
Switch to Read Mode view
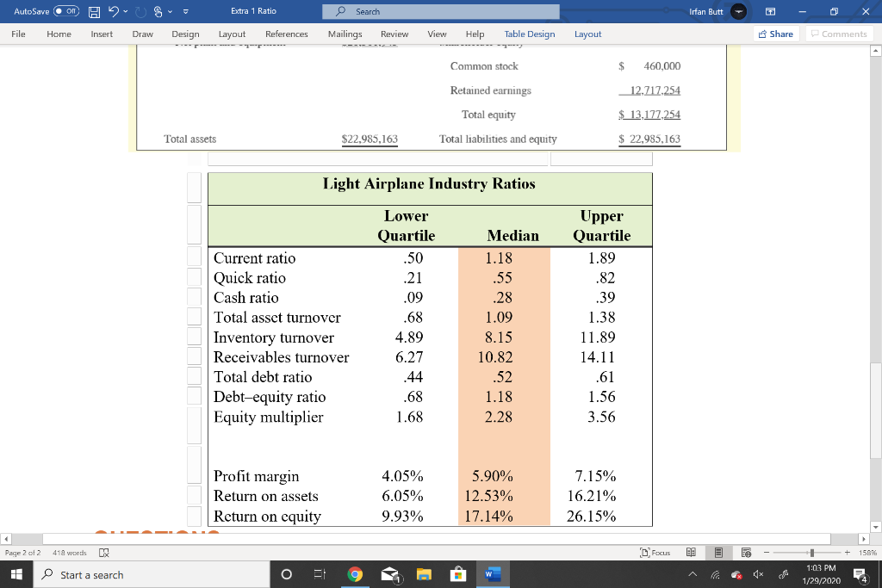point(692,553)
